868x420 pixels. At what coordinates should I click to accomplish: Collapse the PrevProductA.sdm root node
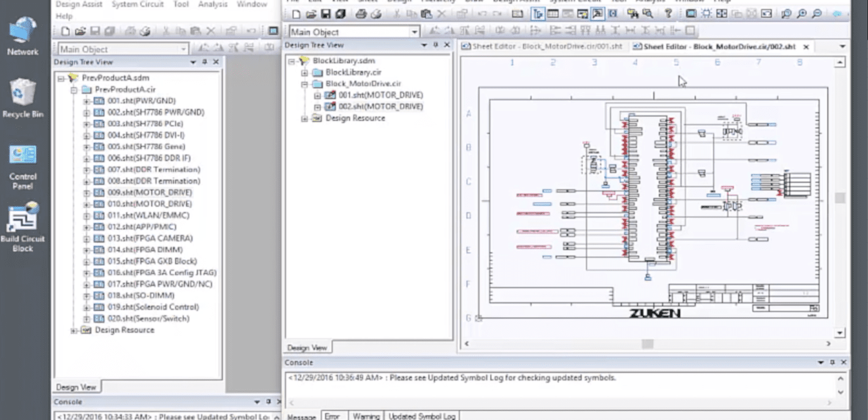[61, 78]
